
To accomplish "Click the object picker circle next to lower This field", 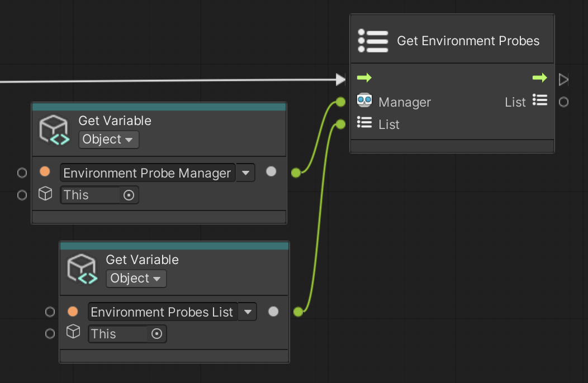I will (157, 334).
